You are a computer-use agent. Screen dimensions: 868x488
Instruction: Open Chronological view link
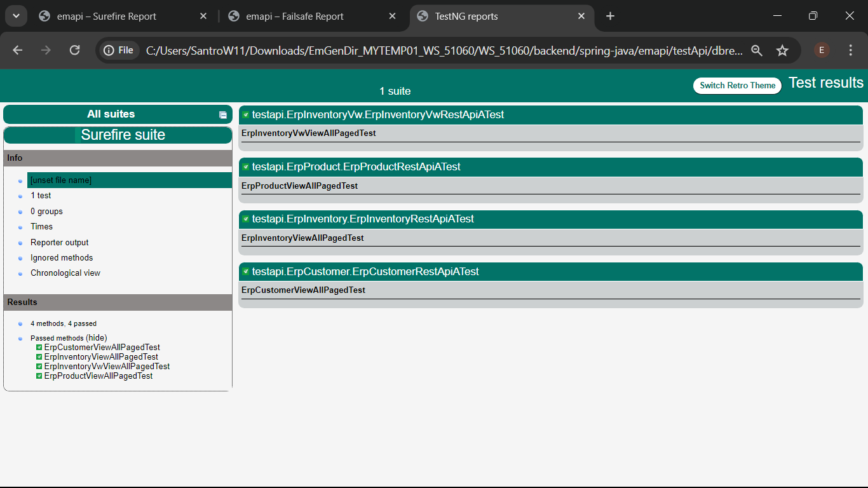(x=65, y=273)
